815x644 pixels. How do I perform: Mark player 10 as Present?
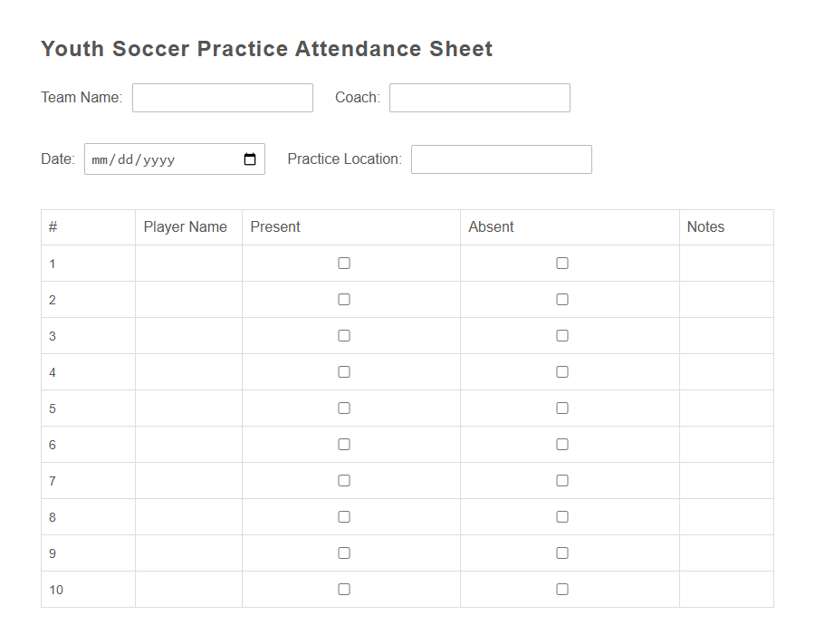click(343, 589)
